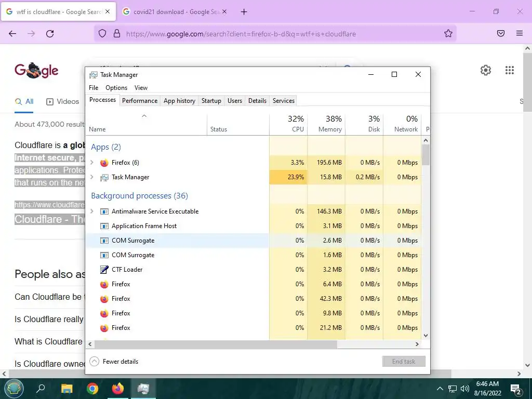Open volume control in tray
This screenshot has height=399, width=532.
pyautogui.click(x=465, y=389)
